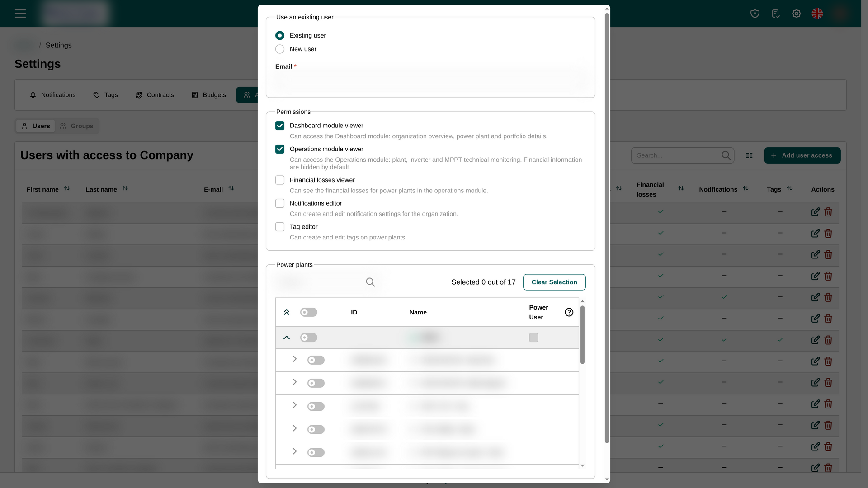Switch language via the UK flag icon
Viewport: 868px width, 488px height.
click(817, 14)
